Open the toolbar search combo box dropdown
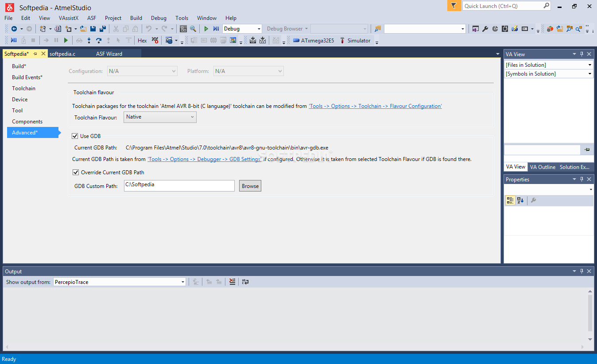Image resolution: width=597 pixels, height=364 pixels. 463,29
